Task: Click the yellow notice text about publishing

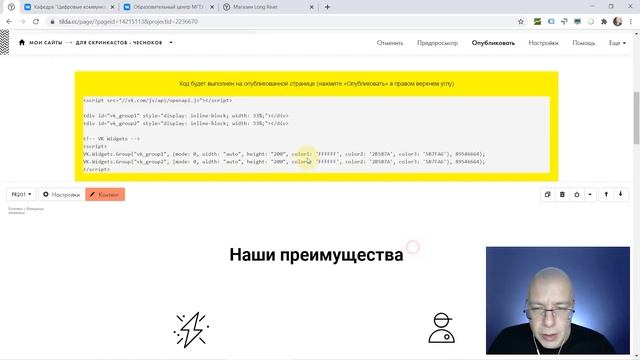Action: (x=316, y=84)
